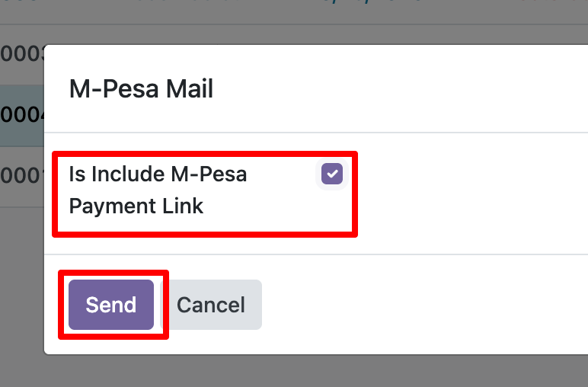Viewport: 588px width, 387px height.
Task: Click the Send button
Action: (x=111, y=305)
